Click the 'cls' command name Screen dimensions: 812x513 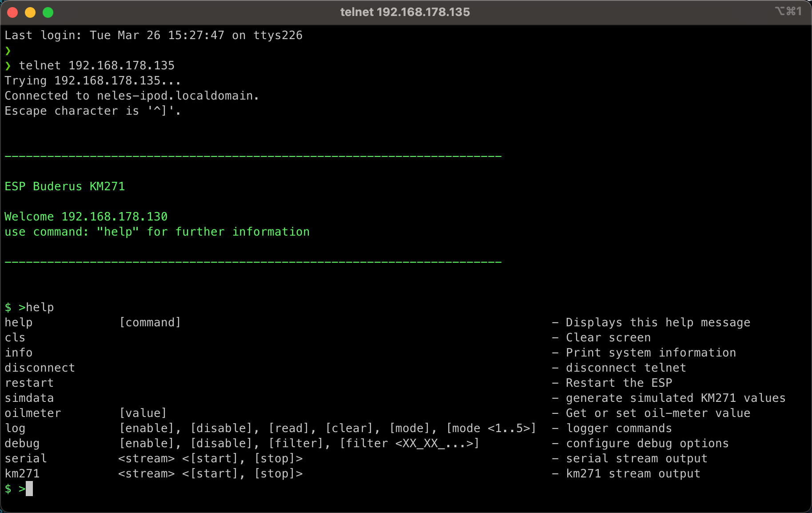click(15, 337)
